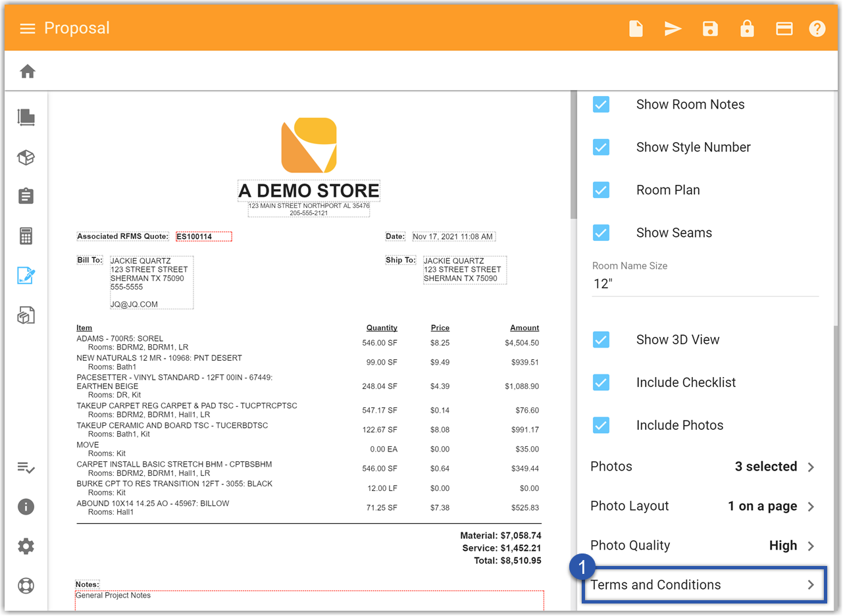Screen dimensions: 843x616
Task: Open the Room Name Size field
Action: tap(705, 284)
